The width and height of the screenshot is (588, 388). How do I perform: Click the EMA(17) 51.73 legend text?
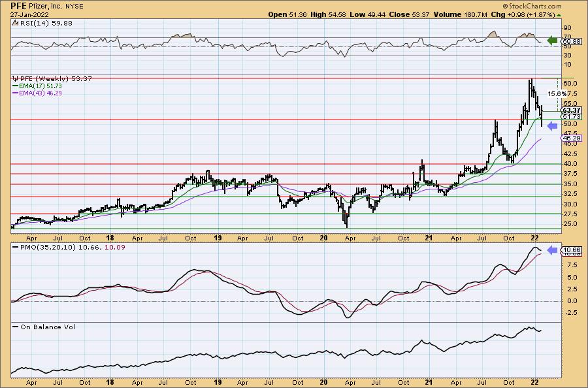pyautogui.click(x=41, y=86)
